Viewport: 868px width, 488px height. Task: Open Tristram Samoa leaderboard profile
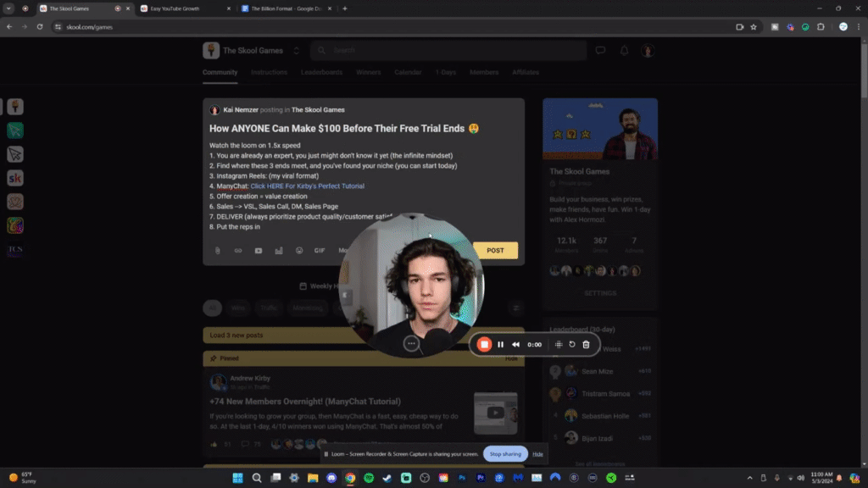coord(605,394)
